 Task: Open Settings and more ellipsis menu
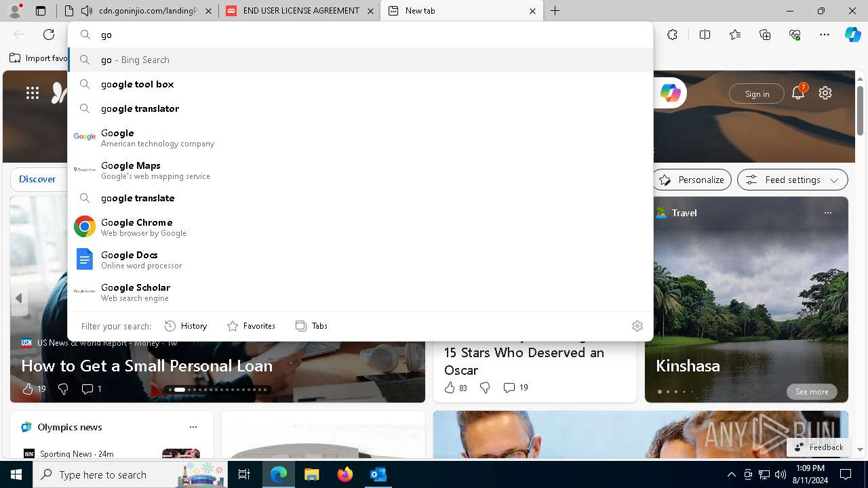coord(825,35)
